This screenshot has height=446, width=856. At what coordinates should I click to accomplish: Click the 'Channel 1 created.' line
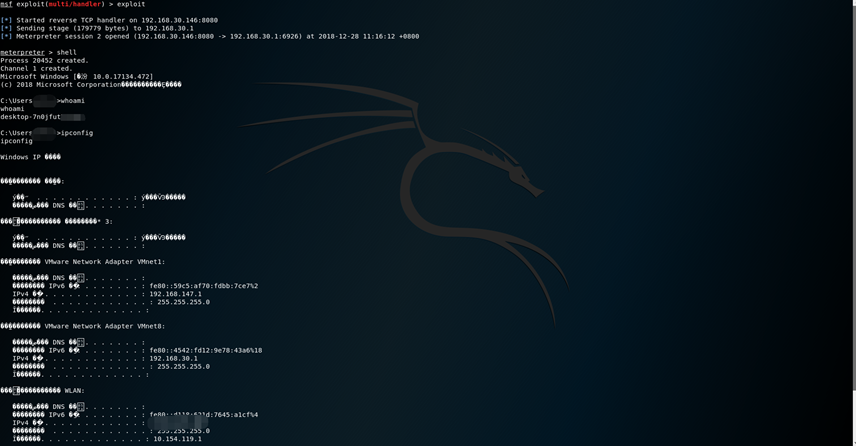coord(36,69)
